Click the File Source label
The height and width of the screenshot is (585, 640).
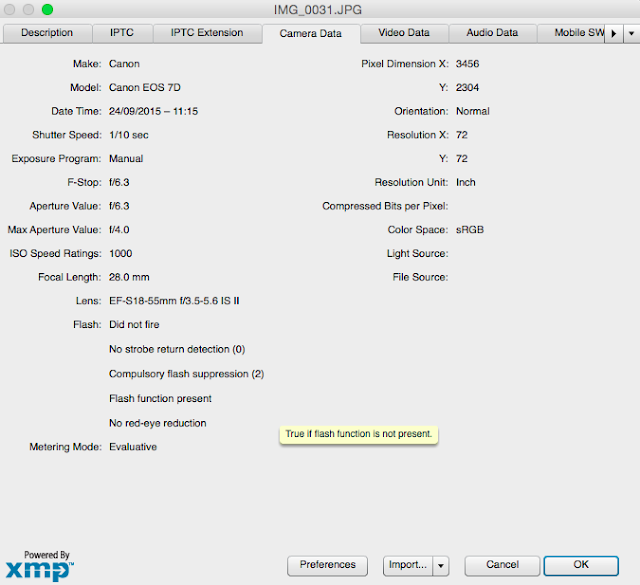[x=420, y=277]
